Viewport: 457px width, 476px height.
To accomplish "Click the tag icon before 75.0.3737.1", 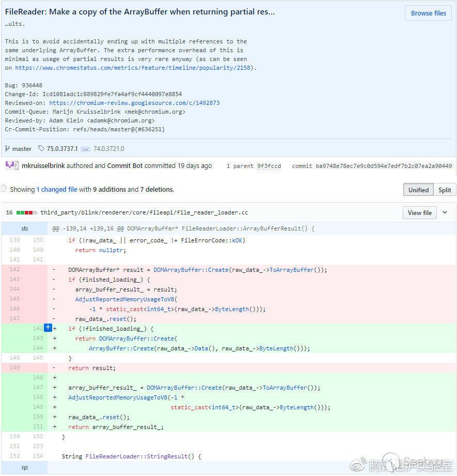I will (x=41, y=148).
